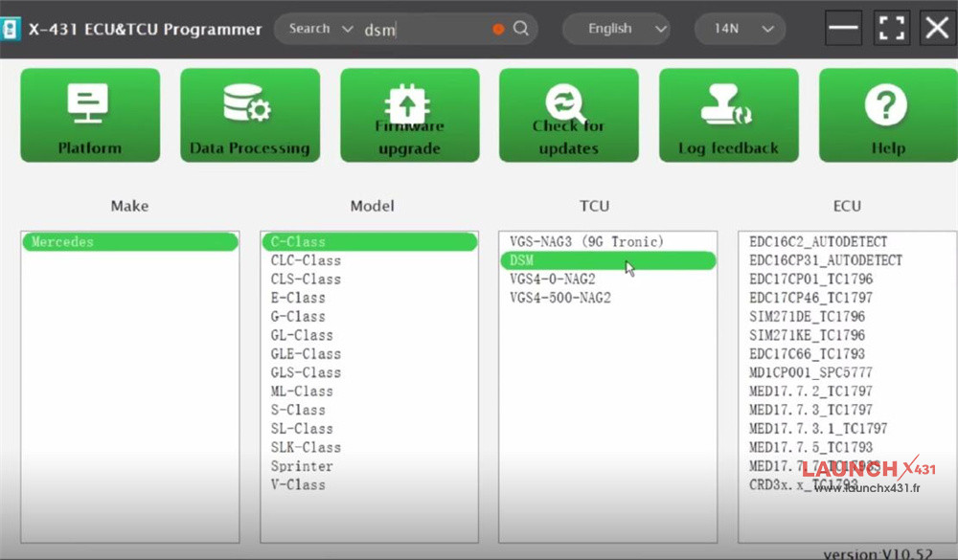Select EDC17CP46_TC1797 in ECU list

pyautogui.click(x=810, y=298)
